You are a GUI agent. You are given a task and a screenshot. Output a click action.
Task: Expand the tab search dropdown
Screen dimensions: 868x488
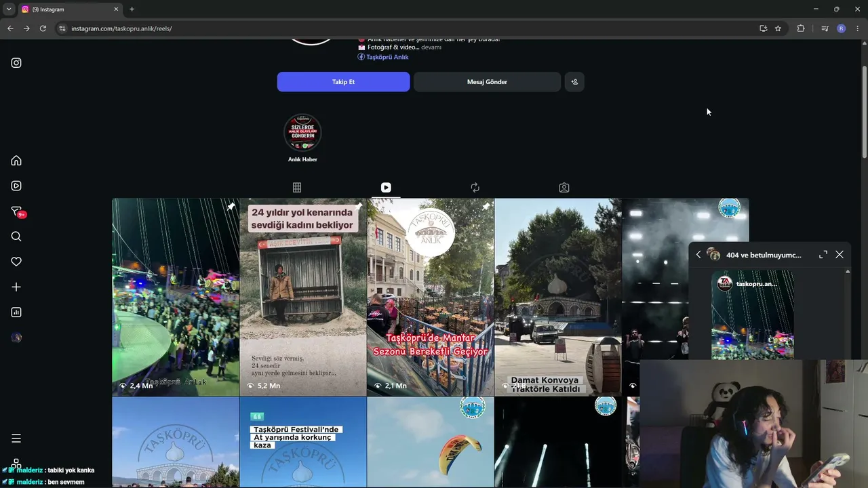click(9, 9)
